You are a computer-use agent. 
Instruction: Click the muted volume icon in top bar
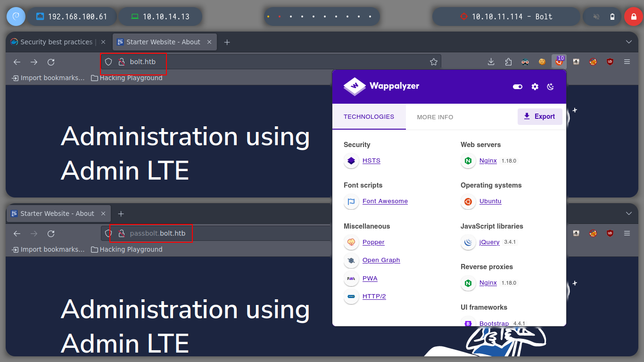596,16
